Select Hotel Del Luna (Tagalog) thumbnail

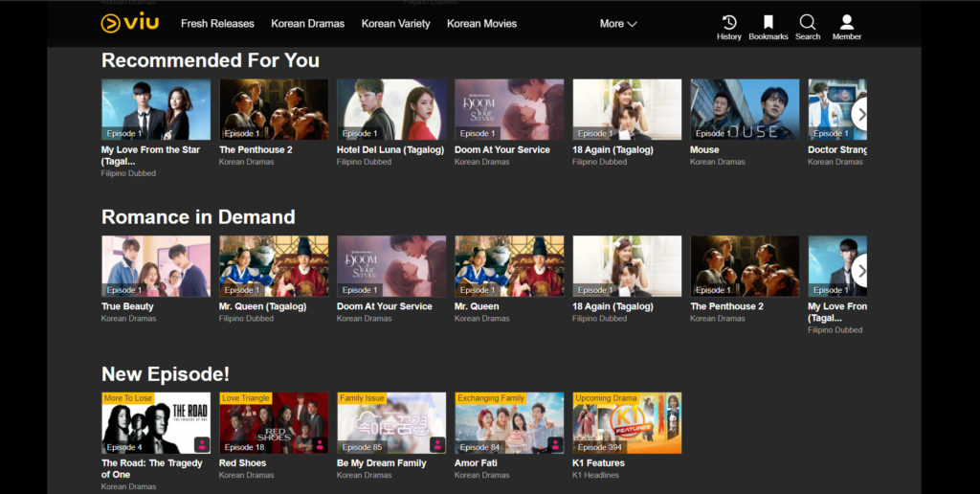(x=391, y=110)
